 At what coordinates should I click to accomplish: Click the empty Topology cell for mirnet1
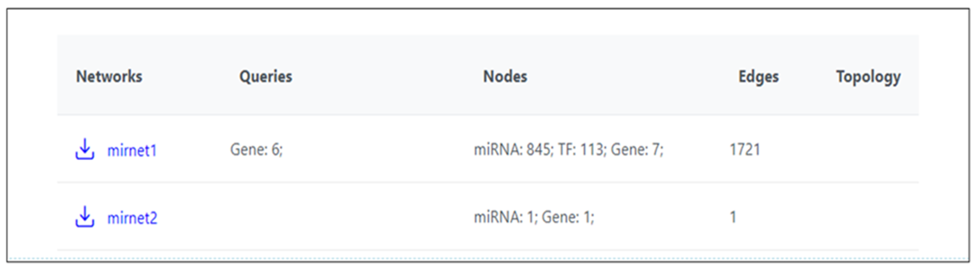point(868,150)
